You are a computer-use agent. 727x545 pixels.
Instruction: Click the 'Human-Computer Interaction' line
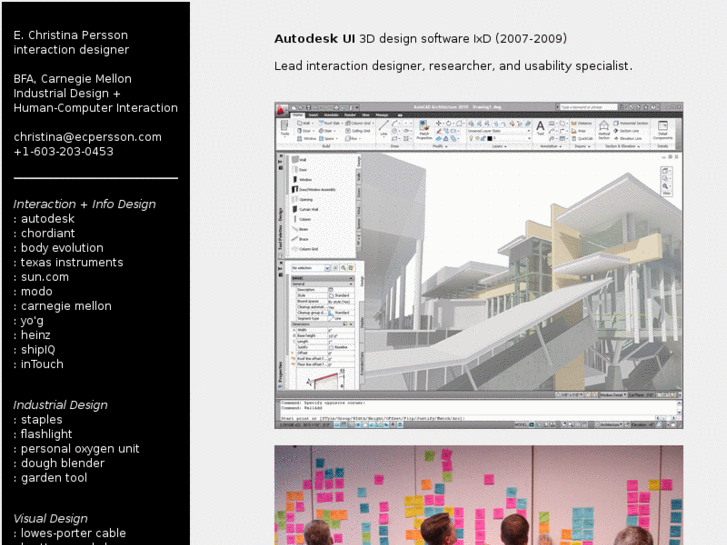(x=96, y=108)
